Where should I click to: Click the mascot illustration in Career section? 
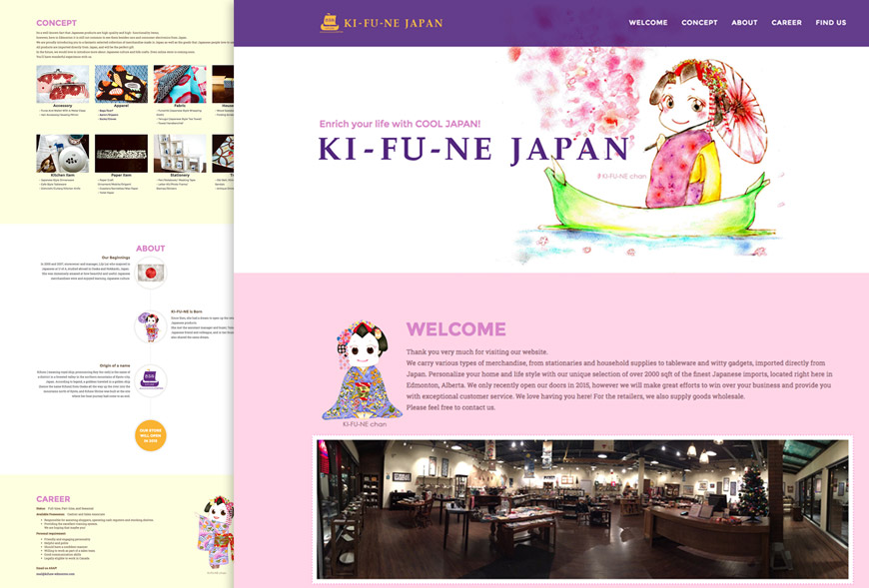216,531
